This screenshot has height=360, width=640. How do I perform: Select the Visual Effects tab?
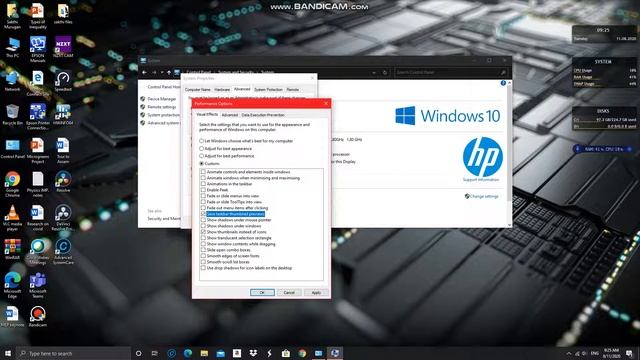[x=207, y=115]
